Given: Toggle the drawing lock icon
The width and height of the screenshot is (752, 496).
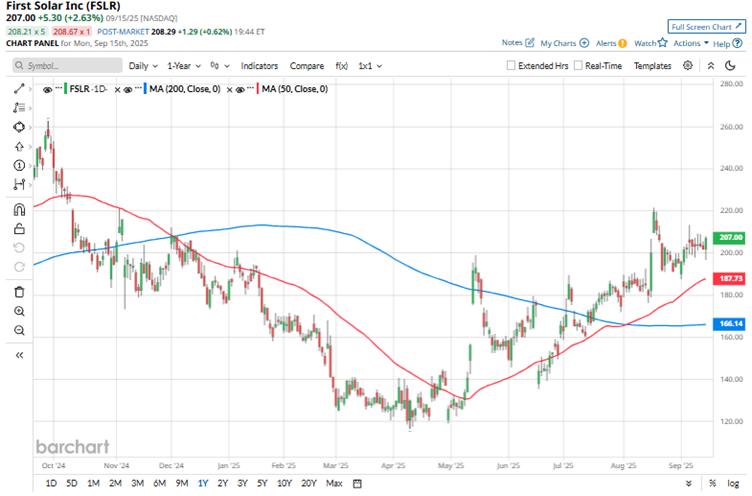Looking at the screenshot, I should pos(19,229).
